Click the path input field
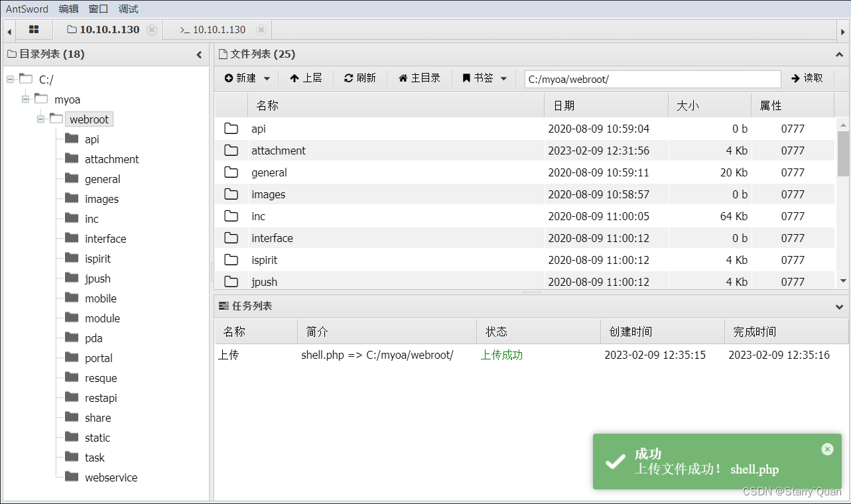851x504 pixels. coord(653,79)
